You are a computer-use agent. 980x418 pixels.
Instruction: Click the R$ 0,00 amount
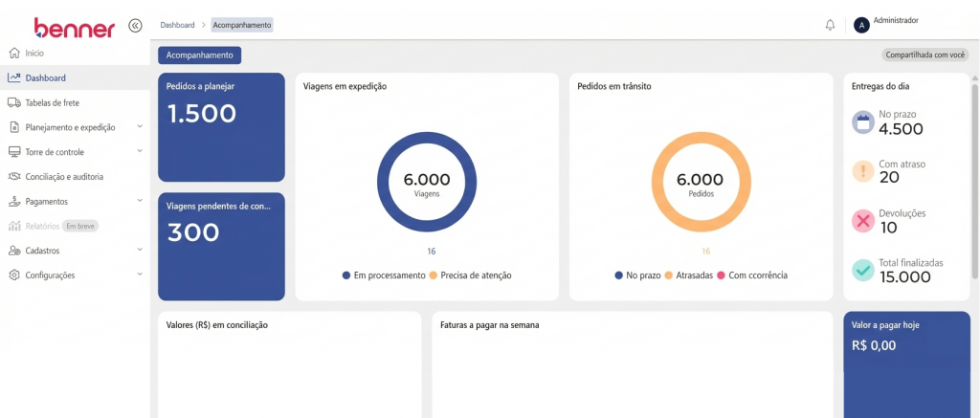874,345
